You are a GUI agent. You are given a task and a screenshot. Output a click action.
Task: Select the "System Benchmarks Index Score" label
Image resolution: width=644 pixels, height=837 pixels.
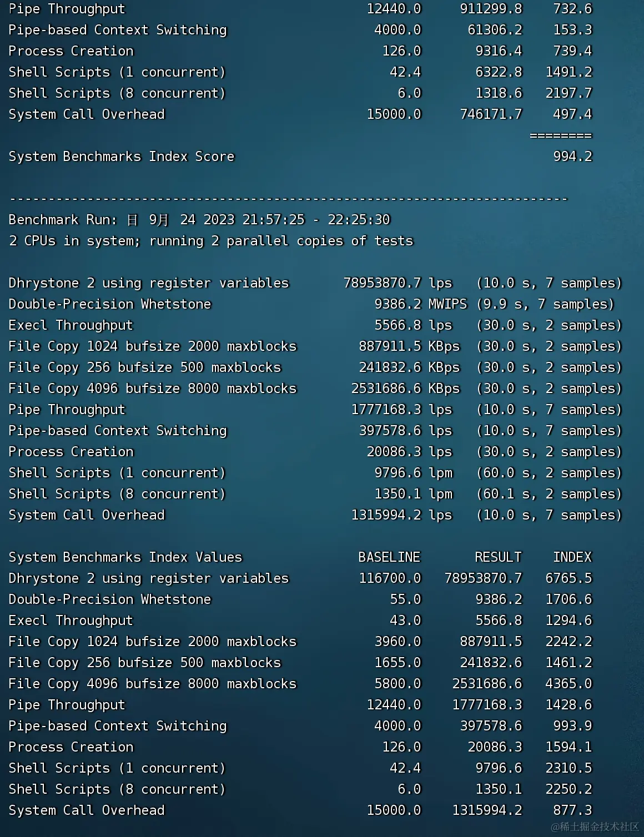122,157
